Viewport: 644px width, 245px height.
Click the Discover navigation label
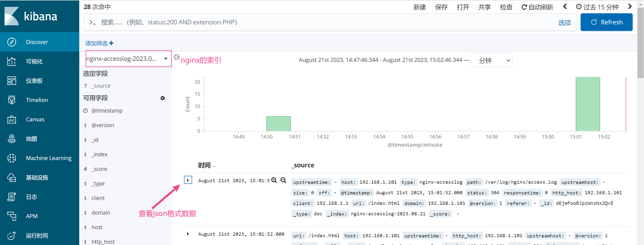point(37,42)
